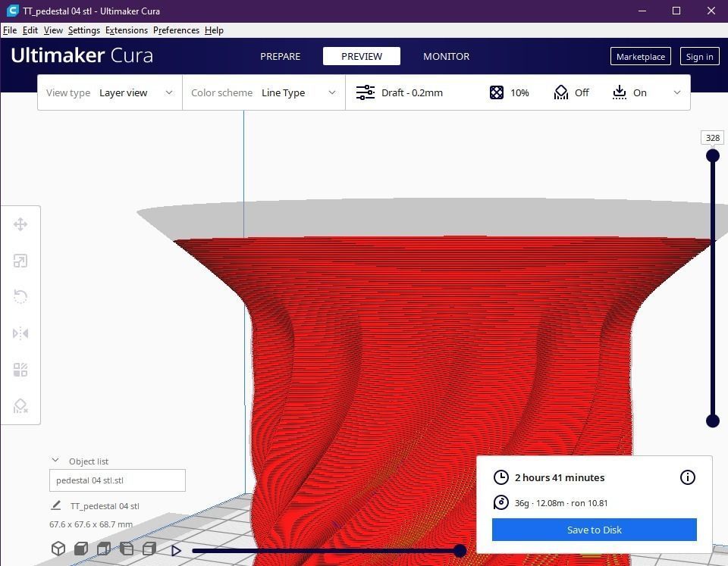
Task: Select the Scale tool in left toolbar
Action: [20, 261]
